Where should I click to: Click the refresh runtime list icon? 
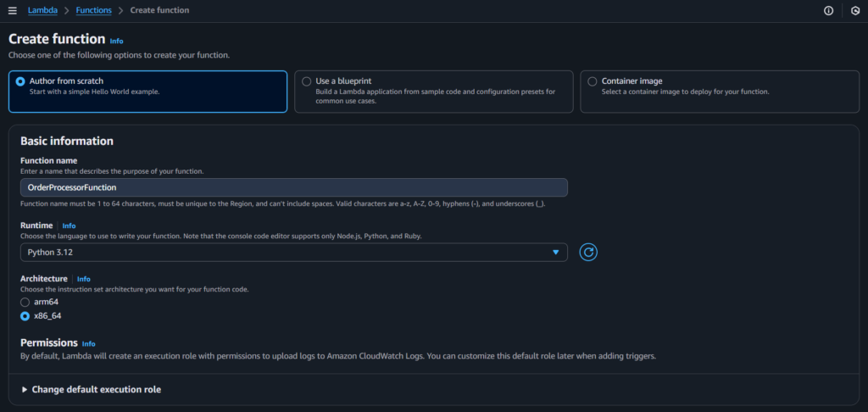coord(589,253)
